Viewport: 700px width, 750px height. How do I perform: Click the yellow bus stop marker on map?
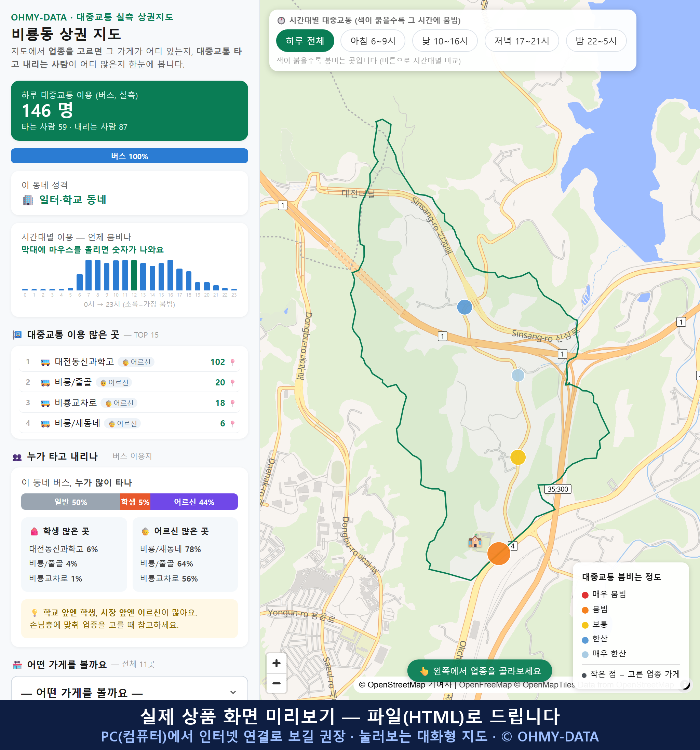pos(518,457)
